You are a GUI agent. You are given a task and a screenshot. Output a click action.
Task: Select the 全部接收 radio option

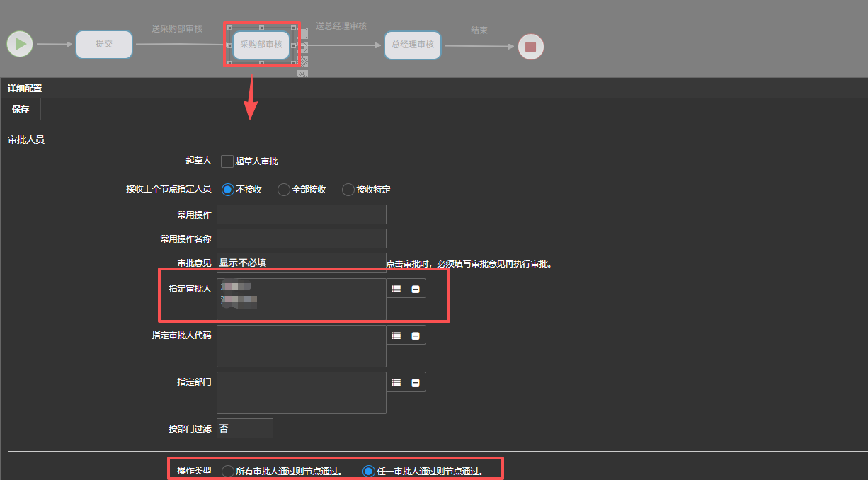[284, 190]
